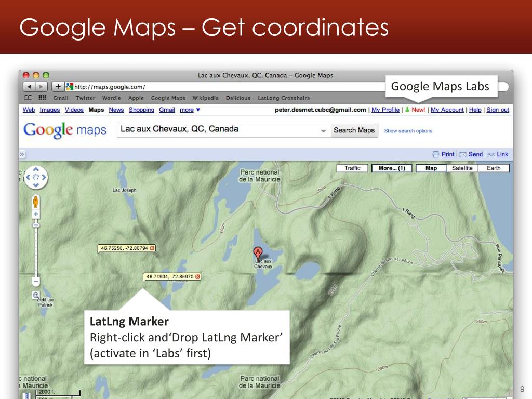Open the Top Sites grid icon
Image resolution: width=532 pixels, height=399 pixels.
point(43,98)
